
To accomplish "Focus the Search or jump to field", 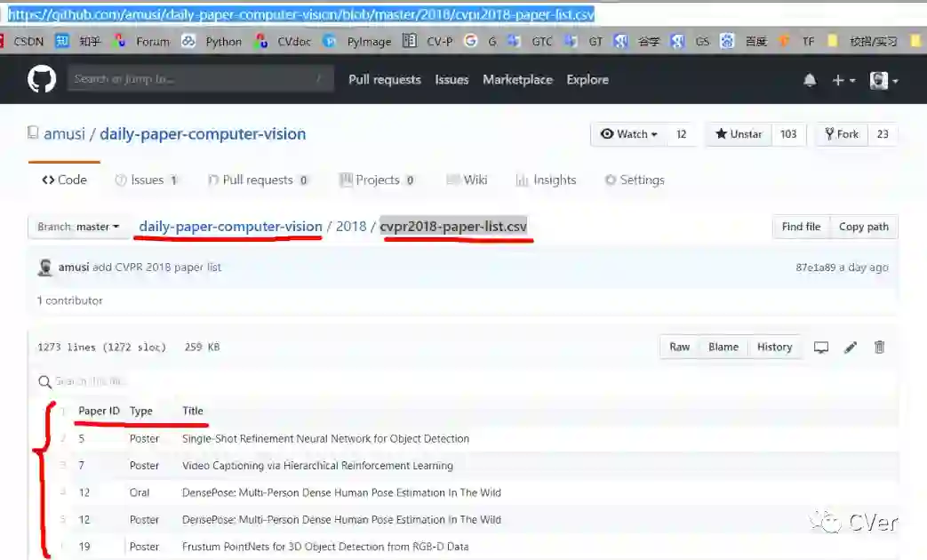I will [x=200, y=78].
